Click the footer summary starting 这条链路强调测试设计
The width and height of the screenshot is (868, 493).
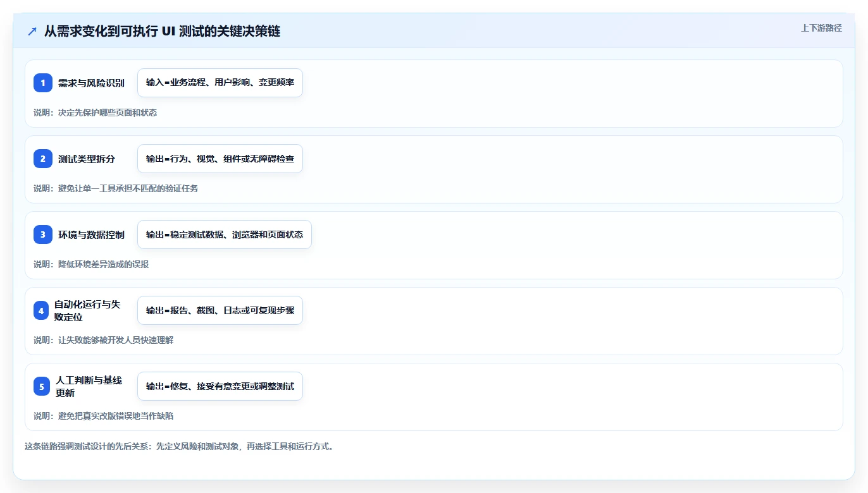[x=179, y=446]
